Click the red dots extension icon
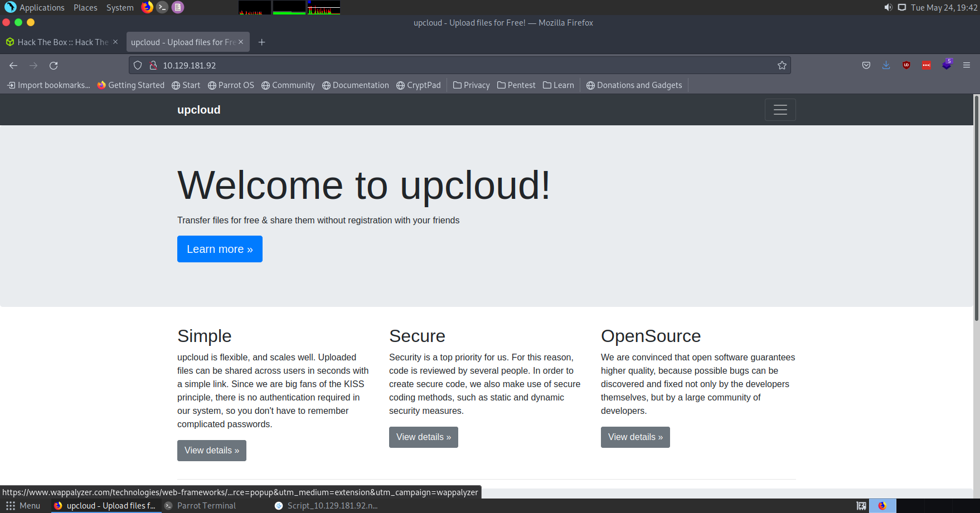The height and width of the screenshot is (513, 980). pyautogui.click(x=926, y=66)
